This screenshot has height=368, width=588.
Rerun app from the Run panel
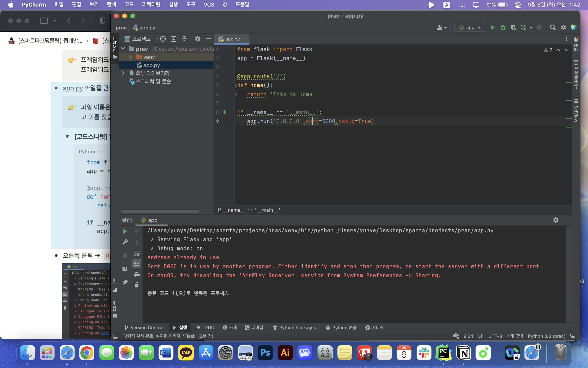[x=125, y=231]
